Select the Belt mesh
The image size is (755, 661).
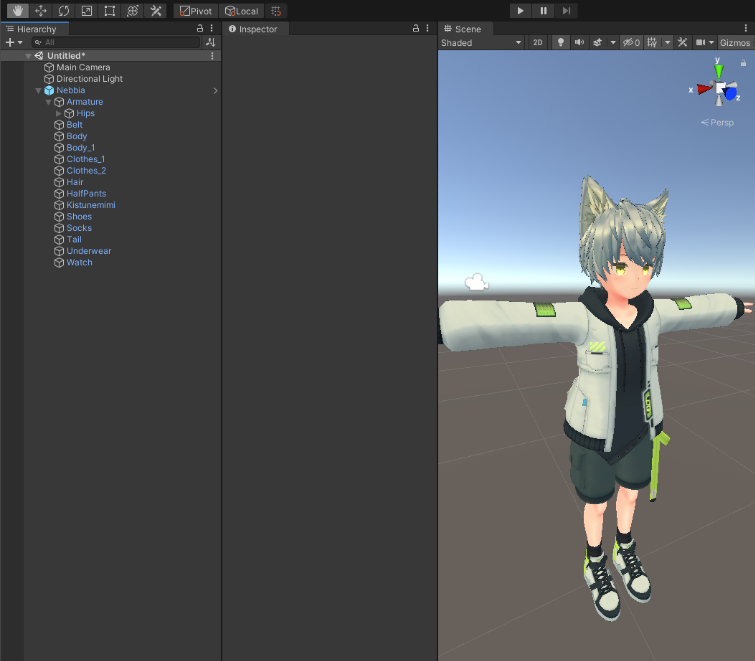[x=74, y=125]
